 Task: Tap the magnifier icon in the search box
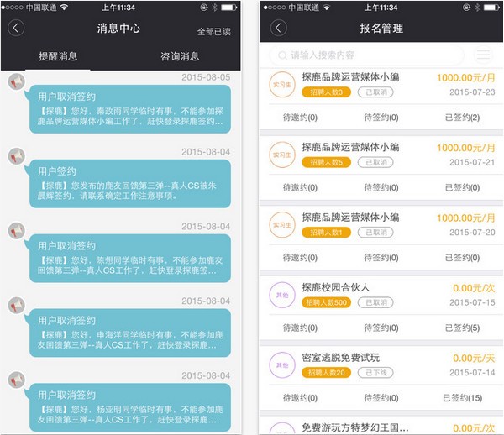coord(281,55)
